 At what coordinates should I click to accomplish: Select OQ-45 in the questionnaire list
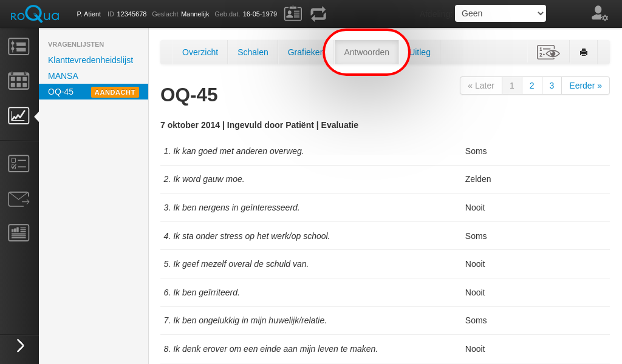click(x=94, y=92)
